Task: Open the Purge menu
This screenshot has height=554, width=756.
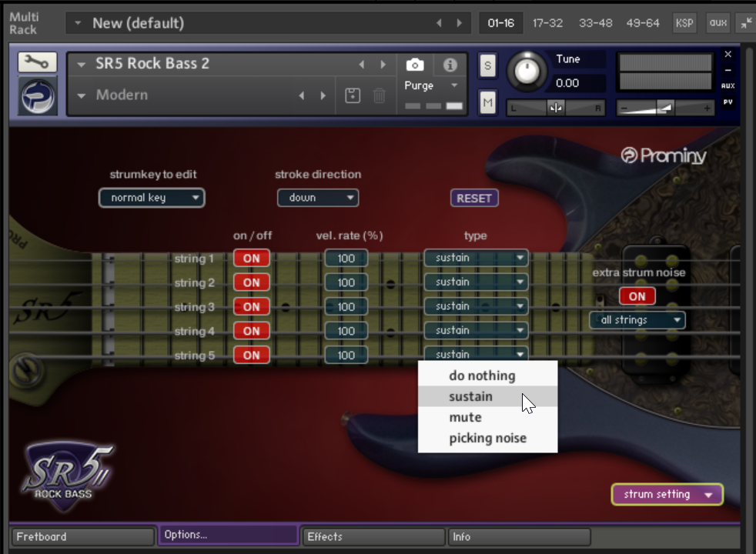Action: [431, 85]
